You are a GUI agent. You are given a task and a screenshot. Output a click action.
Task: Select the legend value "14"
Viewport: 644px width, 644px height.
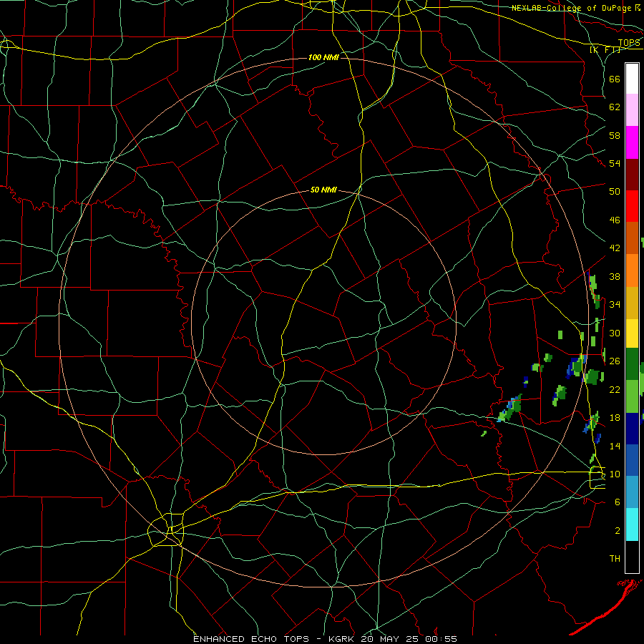coord(615,446)
